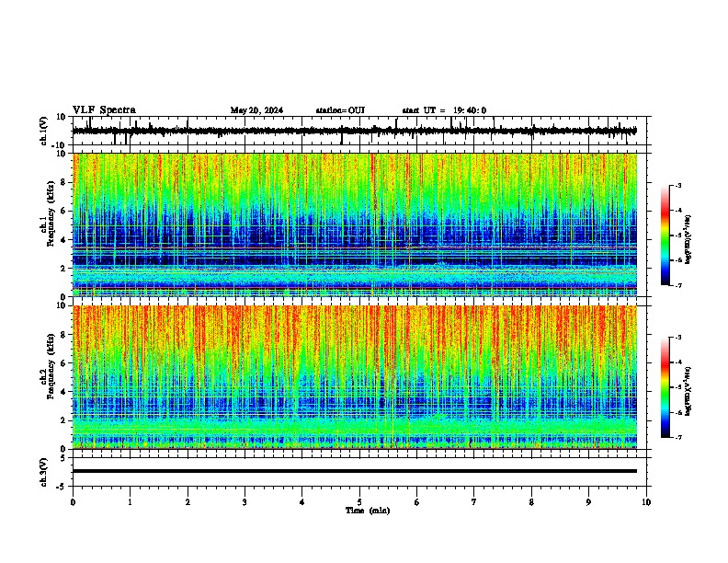Click the ch.2 colorbar log(PSD) label
Screen dimensions: 728x563
coord(688,391)
